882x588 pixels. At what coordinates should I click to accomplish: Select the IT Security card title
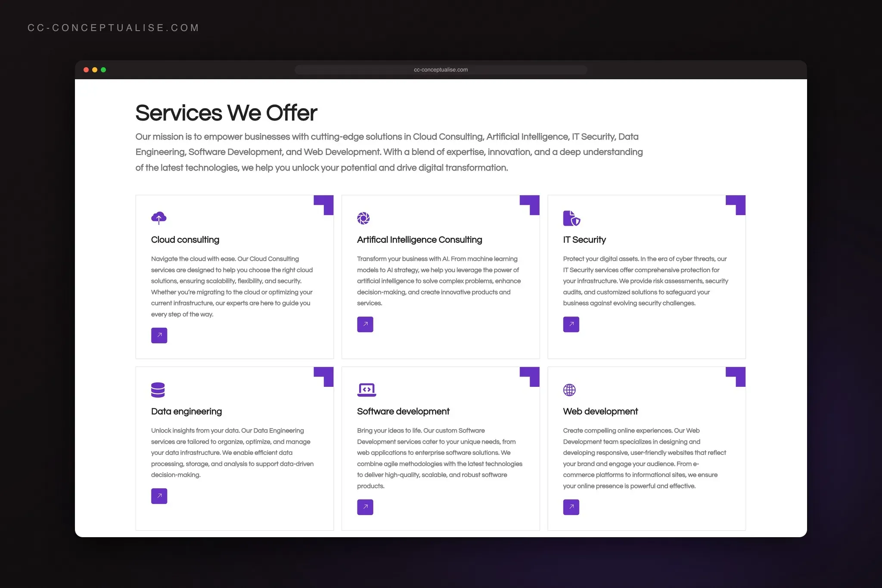click(x=584, y=240)
